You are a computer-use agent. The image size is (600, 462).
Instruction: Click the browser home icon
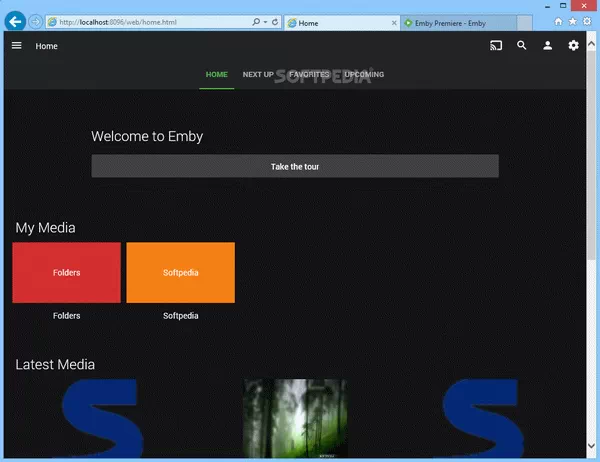[558, 21]
